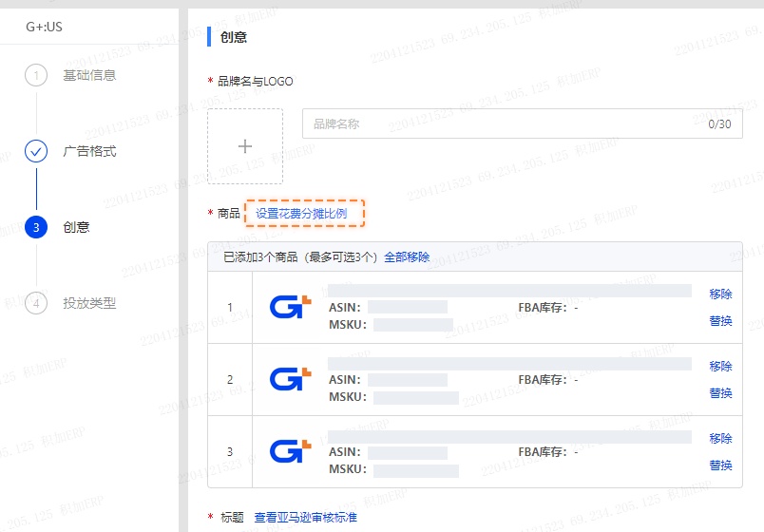Click the row number 2 cell

[230, 379]
